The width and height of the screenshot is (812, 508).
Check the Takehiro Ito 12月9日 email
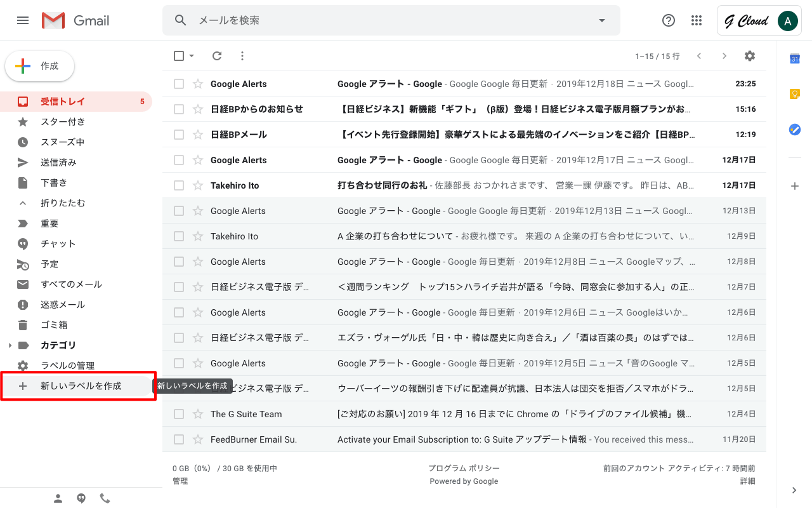(x=179, y=236)
